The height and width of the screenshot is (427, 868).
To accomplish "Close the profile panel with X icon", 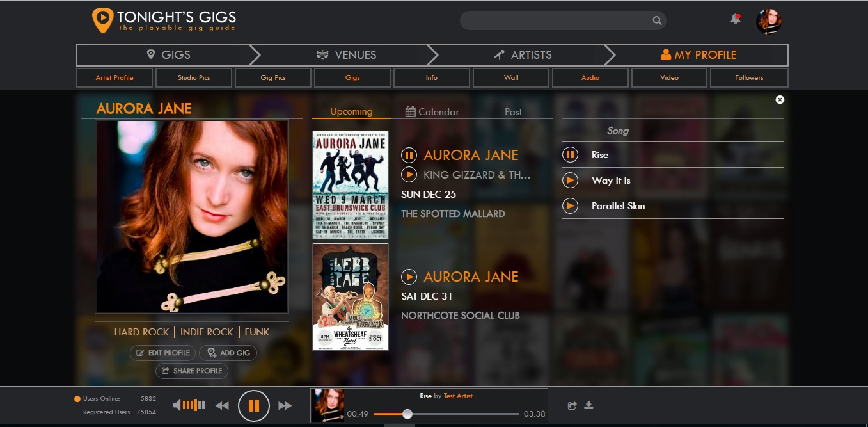I will pyautogui.click(x=780, y=99).
